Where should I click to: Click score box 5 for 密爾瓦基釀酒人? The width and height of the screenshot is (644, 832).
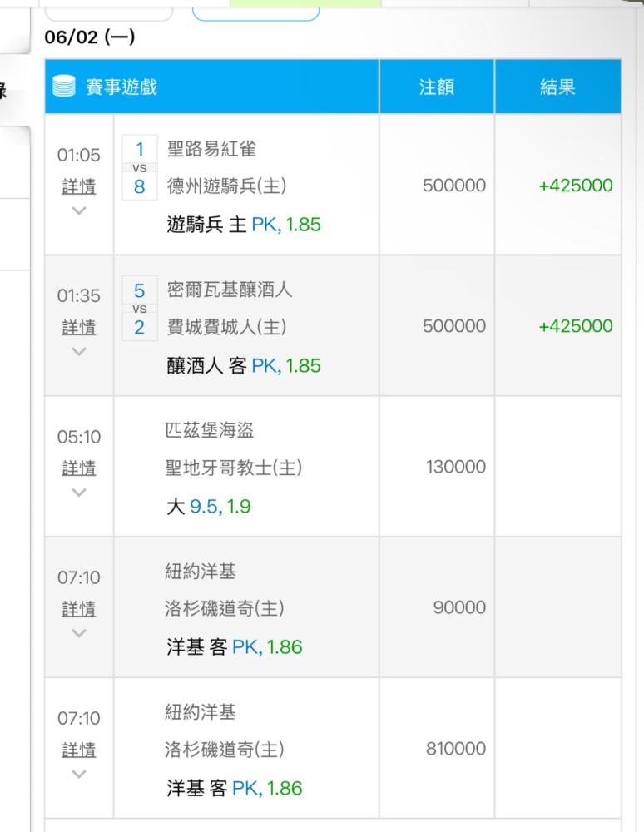(140, 291)
